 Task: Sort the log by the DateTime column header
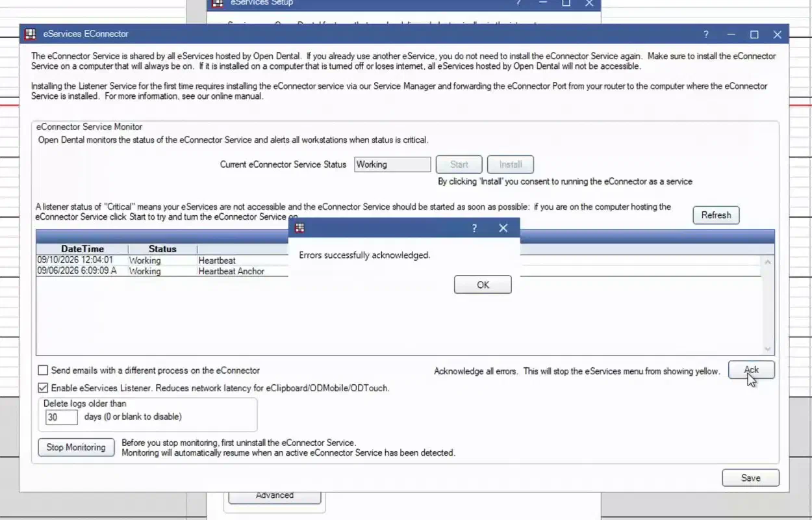click(82, 249)
